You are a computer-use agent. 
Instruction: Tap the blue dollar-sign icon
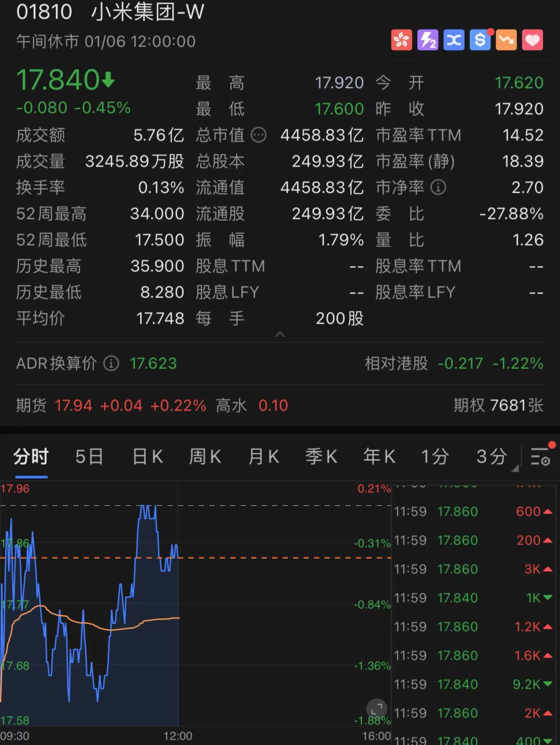click(x=480, y=40)
